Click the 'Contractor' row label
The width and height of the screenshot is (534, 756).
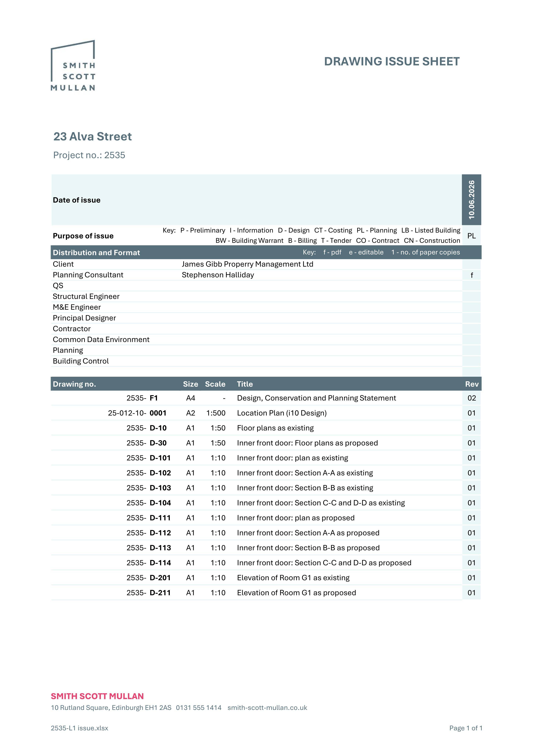(71, 329)
